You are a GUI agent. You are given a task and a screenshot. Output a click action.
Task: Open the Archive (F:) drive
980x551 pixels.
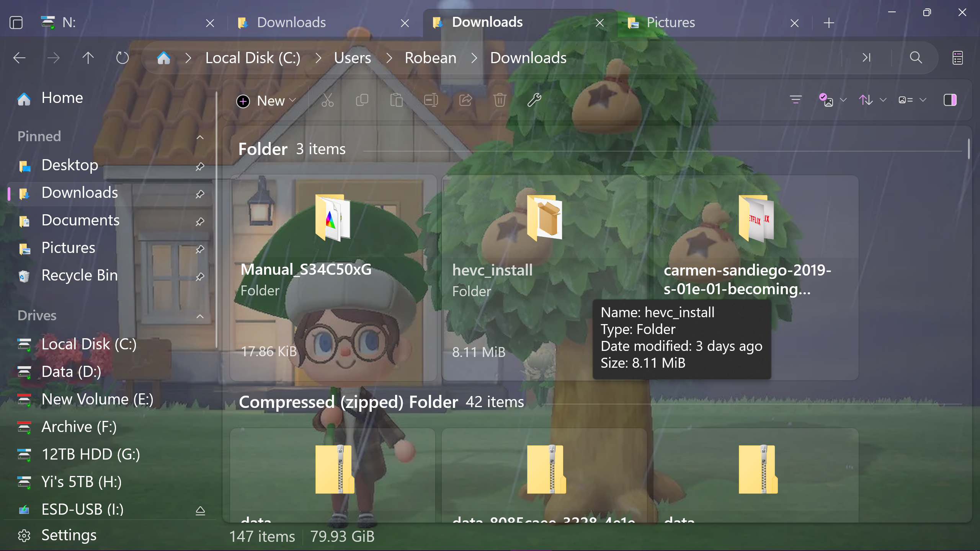click(109, 427)
